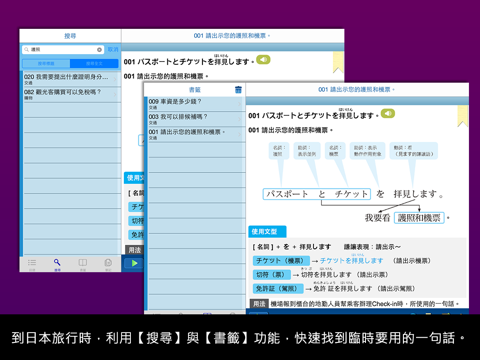Open the settings tab icon in bottom bar

pos(108,263)
